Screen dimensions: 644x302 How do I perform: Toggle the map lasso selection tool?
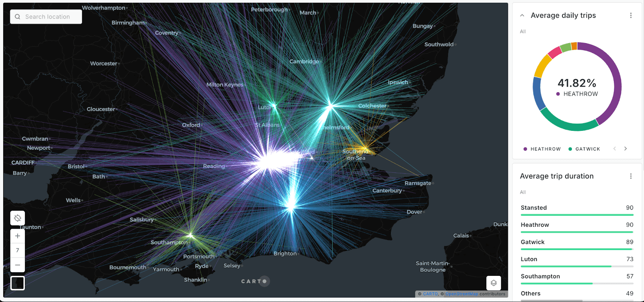18,218
